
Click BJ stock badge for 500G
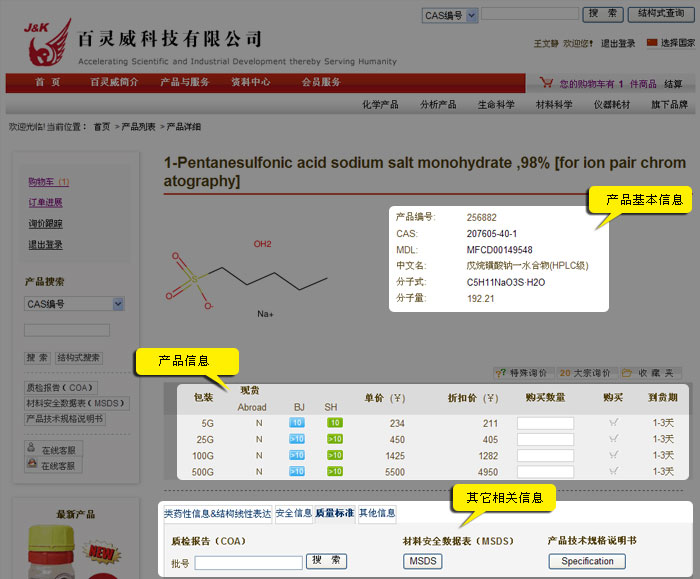[x=297, y=471]
